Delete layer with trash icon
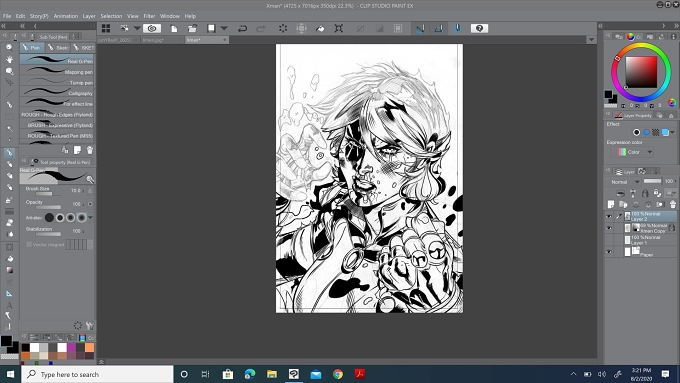The image size is (680, 383). click(673, 204)
